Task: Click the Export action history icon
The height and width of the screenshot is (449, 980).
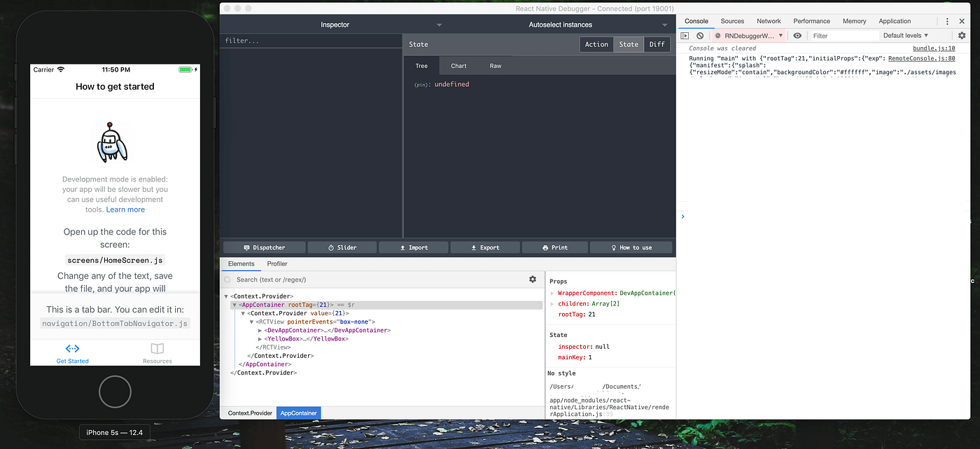Action: pos(484,247)
